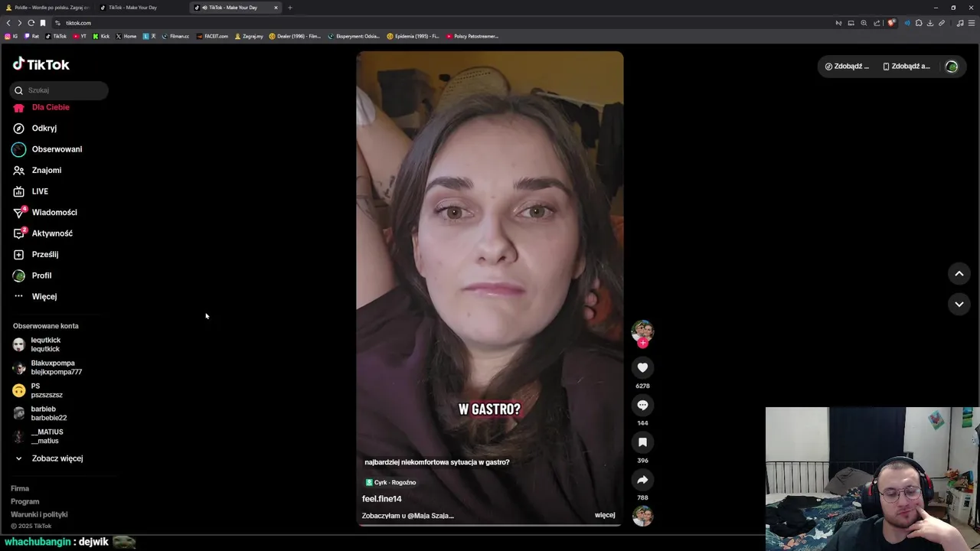The width and height of the screenshot is (980, 551).
Task: Click feel.fine14 username on video
Action: tap(382, 499)
